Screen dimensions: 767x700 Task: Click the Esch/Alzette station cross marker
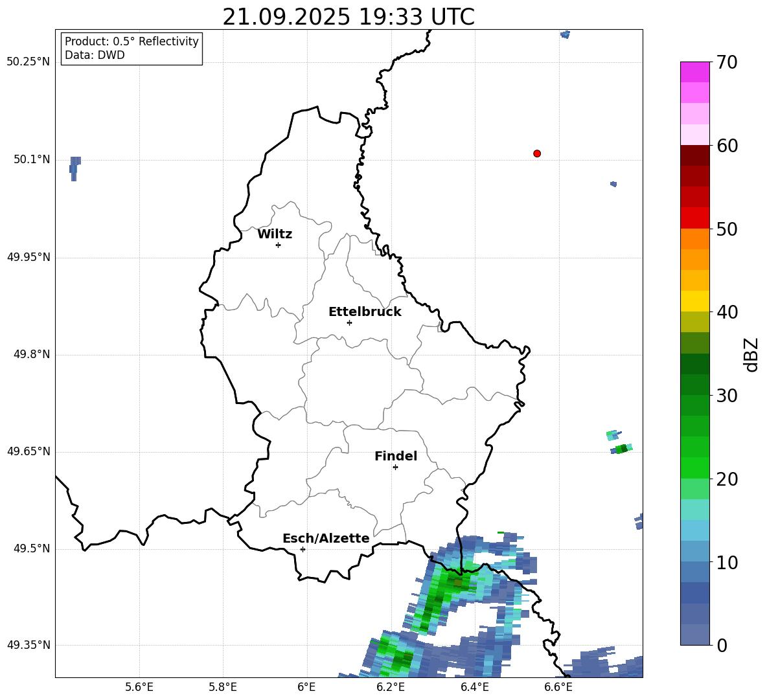point(303,549)
